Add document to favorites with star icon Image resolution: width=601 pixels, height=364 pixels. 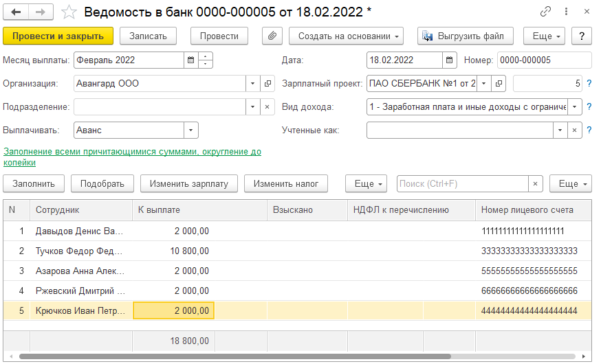point(69,12)
